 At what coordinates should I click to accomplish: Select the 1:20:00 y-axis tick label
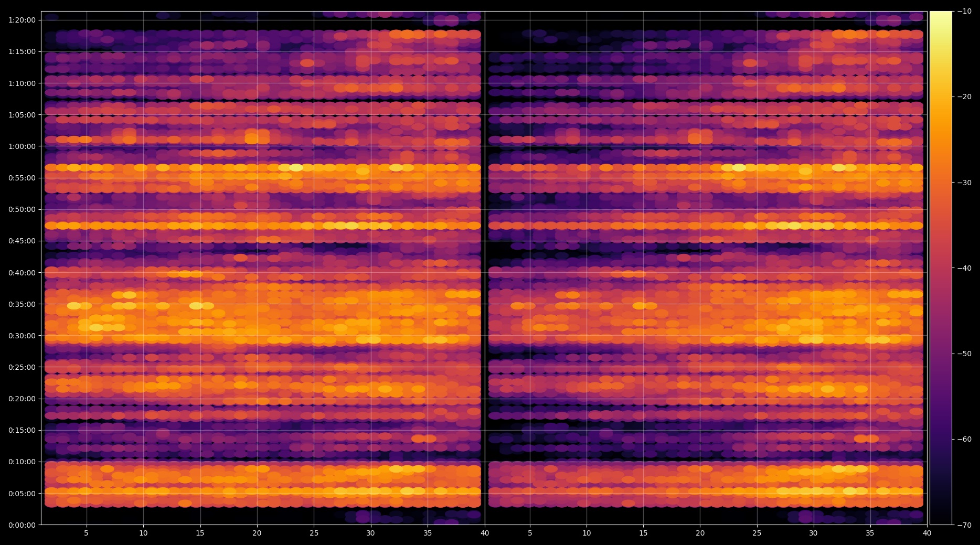(x=22, y=20)
